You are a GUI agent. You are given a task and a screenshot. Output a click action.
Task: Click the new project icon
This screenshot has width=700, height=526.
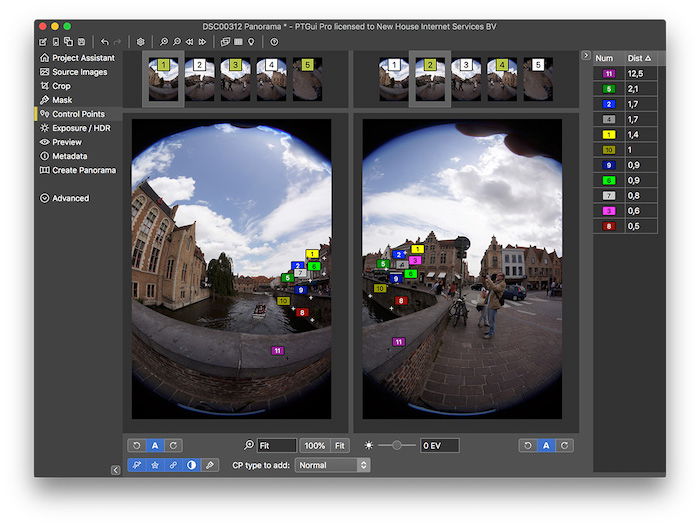point(43,42)
